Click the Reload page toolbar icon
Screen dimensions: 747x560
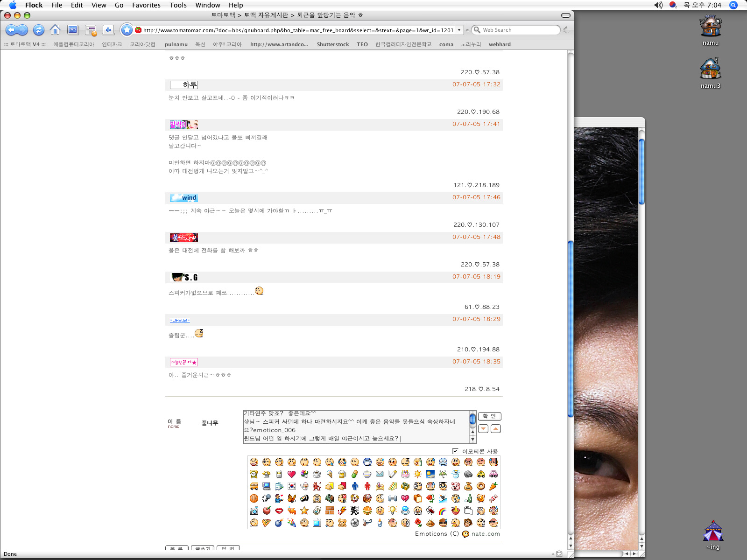39,30
